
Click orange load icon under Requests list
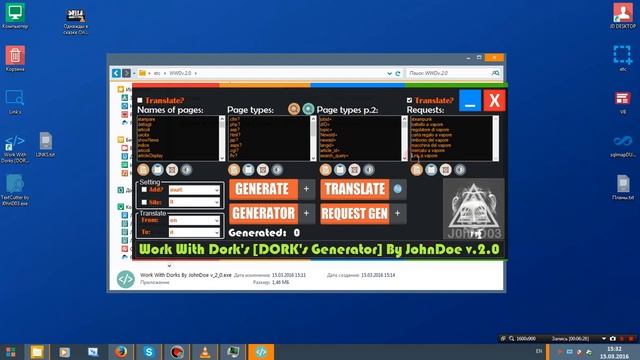coord(416,169)
